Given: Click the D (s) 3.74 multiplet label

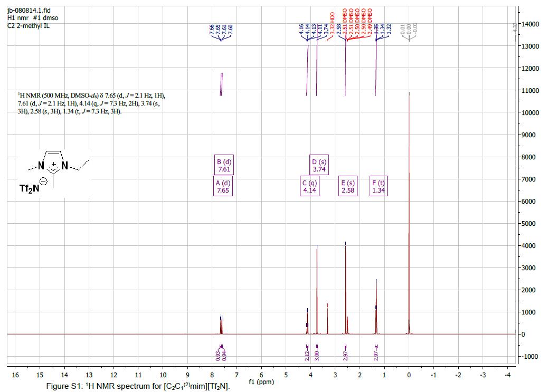Looking at the screenshot, I should point(319,166).
